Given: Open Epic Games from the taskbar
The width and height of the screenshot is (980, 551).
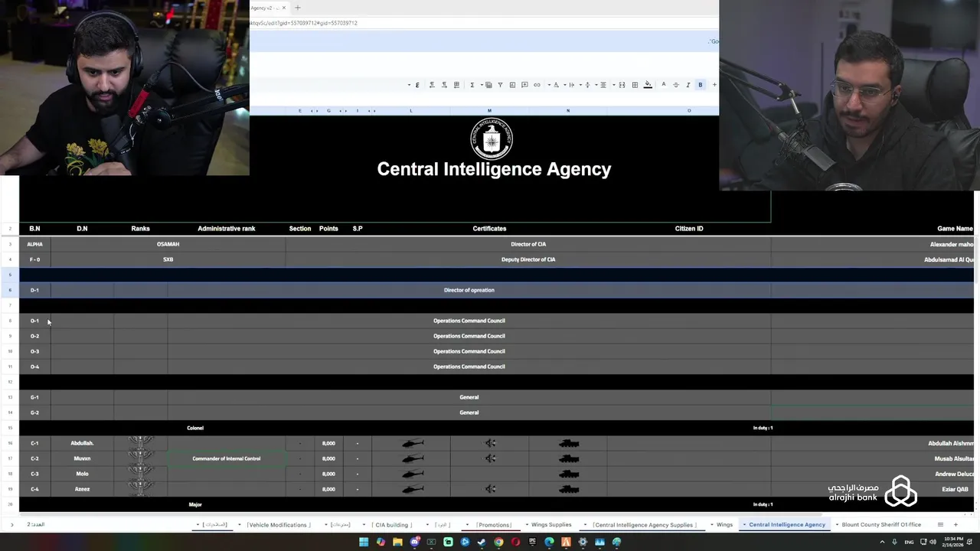Looking at the screenshot, I should [x=533, y=542].
